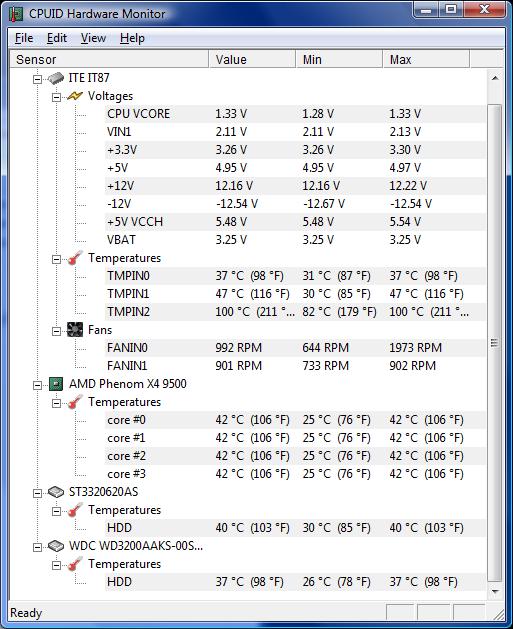Click the WDC WD3200AAKS hard drive icon
Screen dimensions: 513x629
coord(56,546)
